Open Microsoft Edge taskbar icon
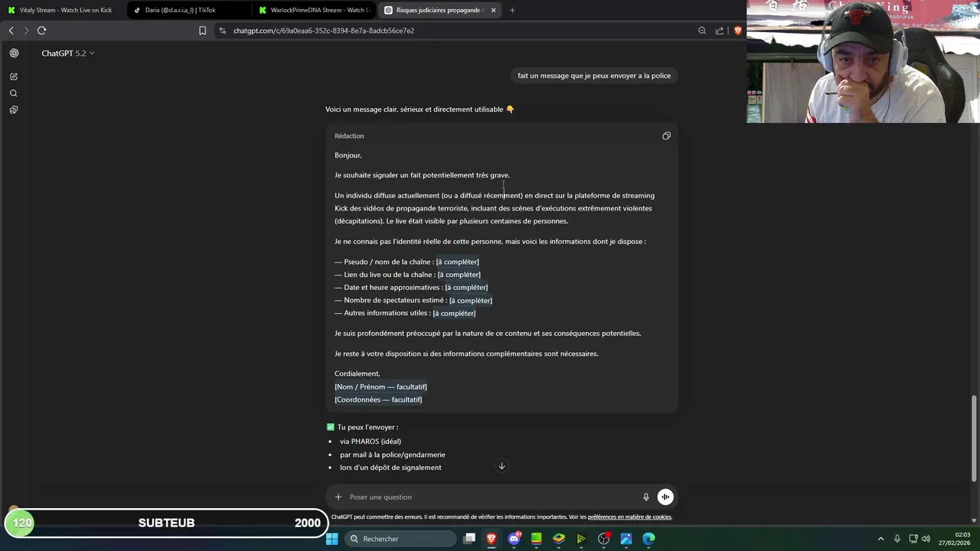Screen dimensions: 980x551 point(648,539)
